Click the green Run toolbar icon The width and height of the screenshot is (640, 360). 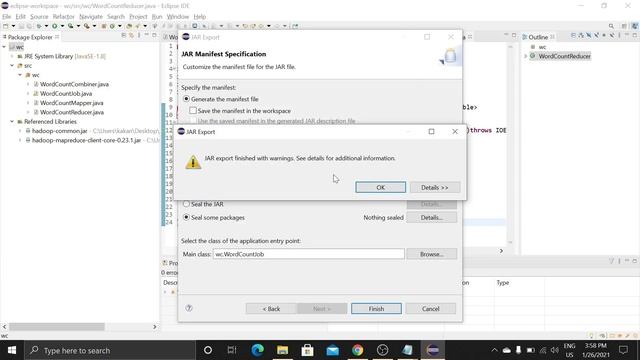[54, 26]
